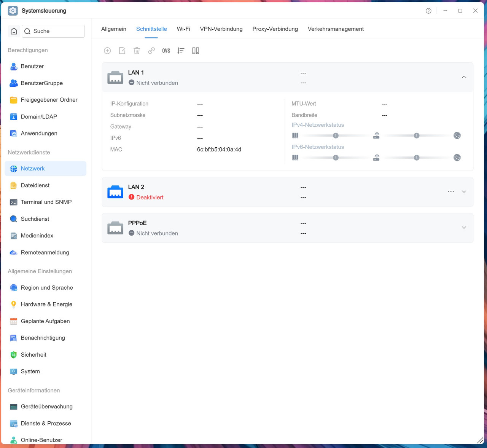Open help question mark icon
Screen dimensions: 487x448
pos(428,11)
